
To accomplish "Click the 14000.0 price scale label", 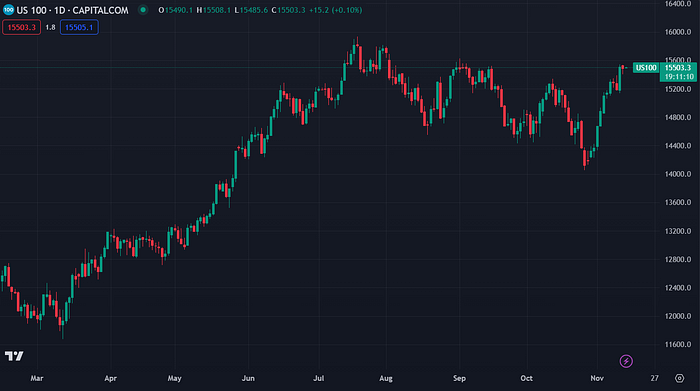I will 678,174.
